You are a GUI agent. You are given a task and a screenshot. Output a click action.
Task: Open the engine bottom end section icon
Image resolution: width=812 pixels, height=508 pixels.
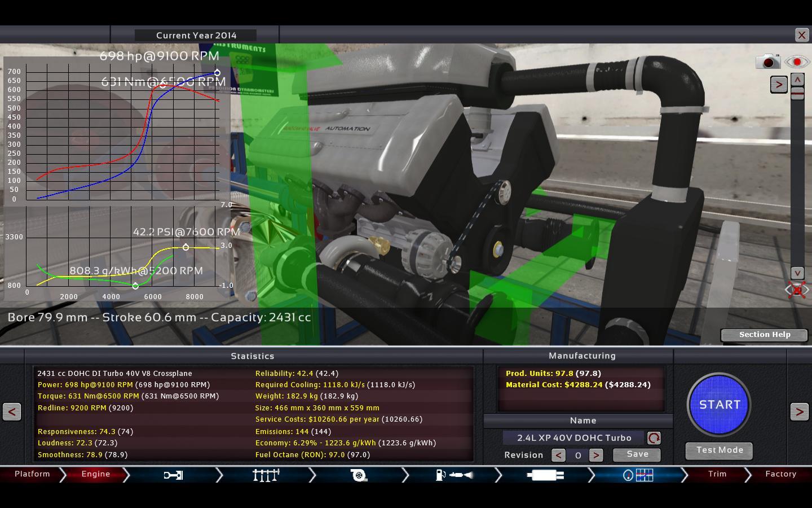173,475
